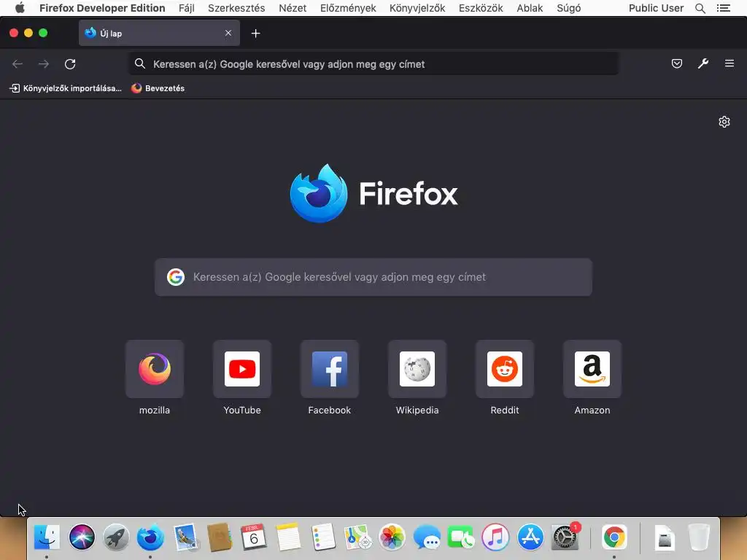Launch Siri from the dock

click(x=82, y=537)
